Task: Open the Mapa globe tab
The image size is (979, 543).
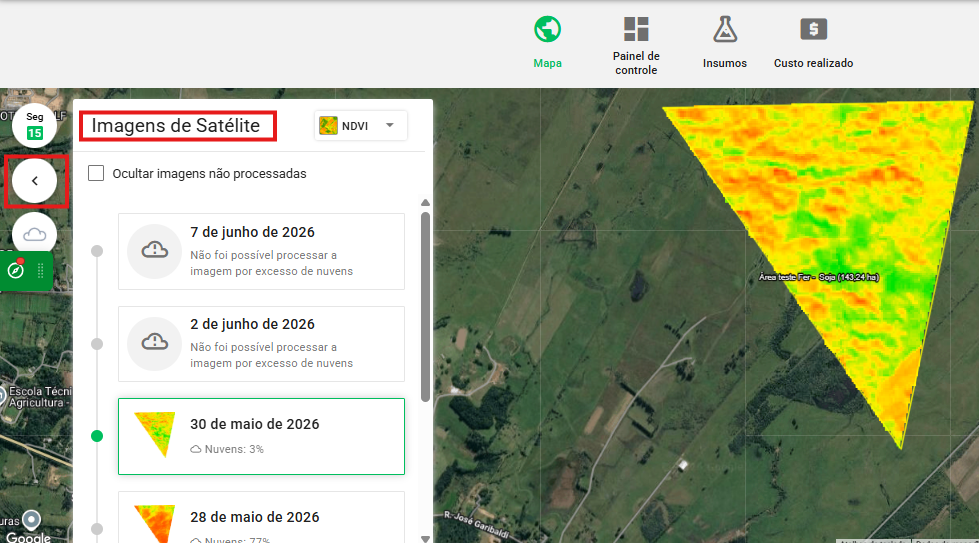Action: pos(547,42)
